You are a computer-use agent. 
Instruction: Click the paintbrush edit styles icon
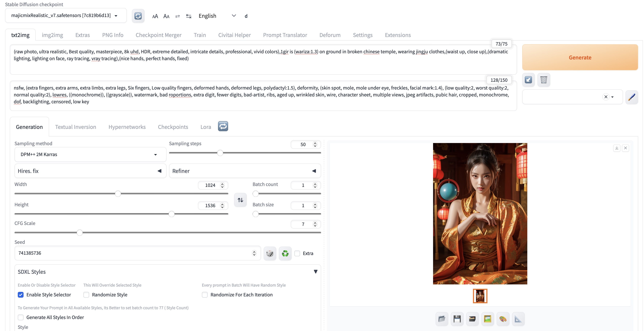click(631, 97)
